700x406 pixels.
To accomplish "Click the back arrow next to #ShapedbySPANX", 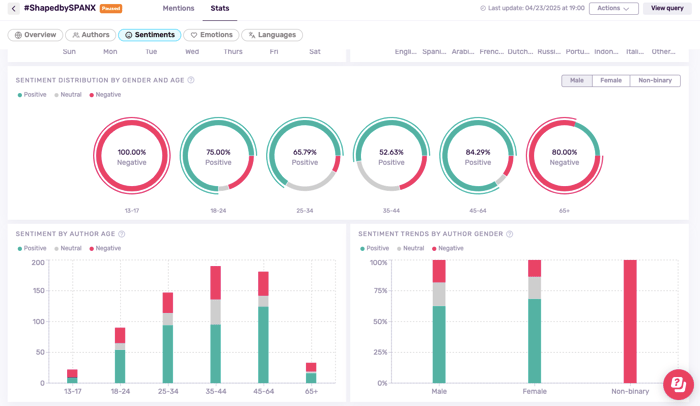I will [x=14, y=9].
